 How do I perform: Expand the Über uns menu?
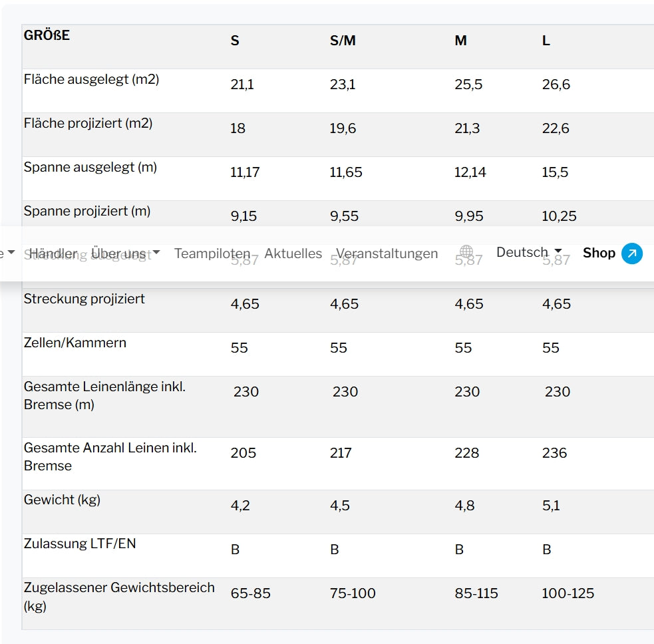pos(125,253)
